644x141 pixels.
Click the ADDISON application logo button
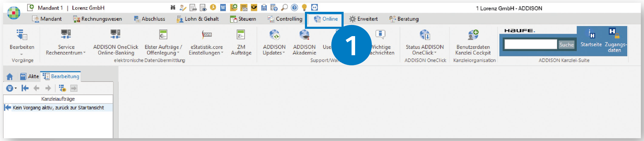pyautogui.click(x=14, y=13)
